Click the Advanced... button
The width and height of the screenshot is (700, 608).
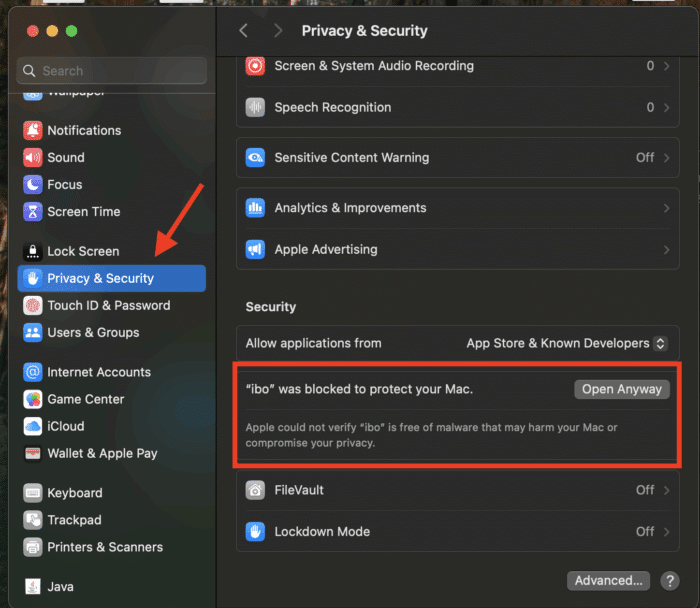point(608,581)
